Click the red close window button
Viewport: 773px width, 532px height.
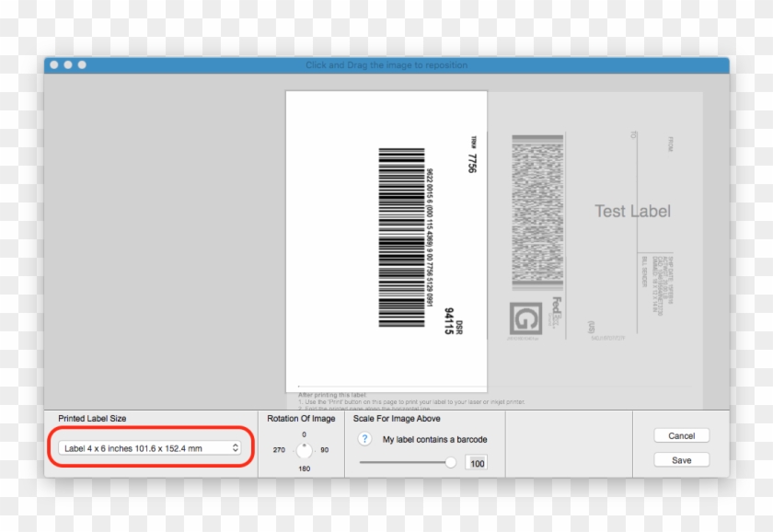(x=54, y=64)
